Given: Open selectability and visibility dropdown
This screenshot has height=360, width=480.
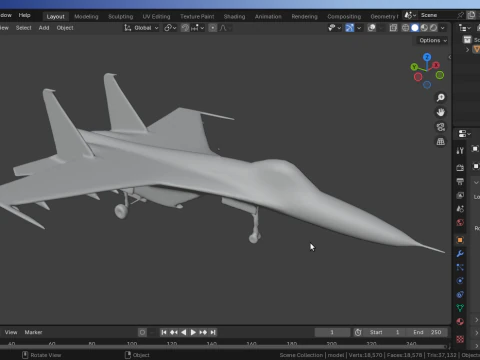Looking at the screenshot, I should pyautogui.click(x=334, y=28).
